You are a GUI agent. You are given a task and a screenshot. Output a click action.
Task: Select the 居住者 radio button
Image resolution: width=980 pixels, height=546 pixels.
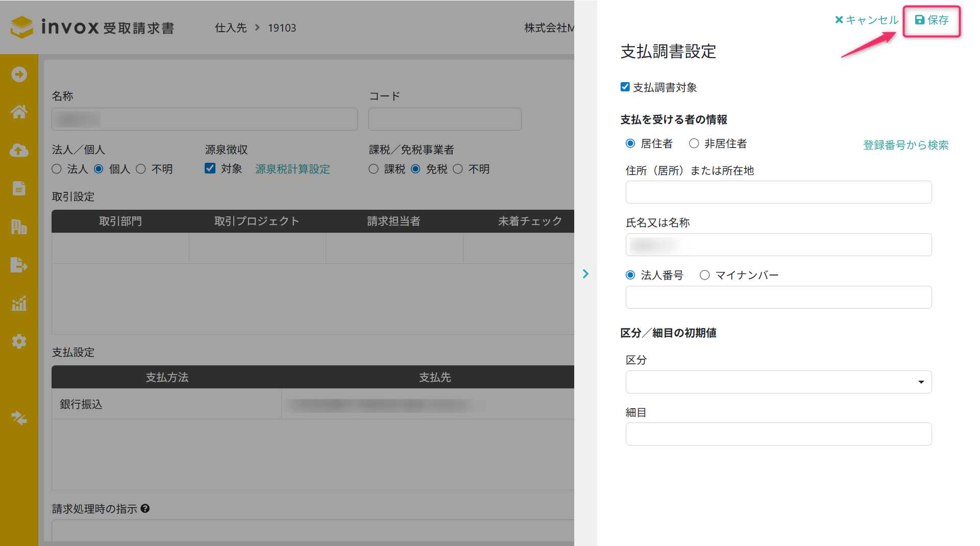coord(630,144)
